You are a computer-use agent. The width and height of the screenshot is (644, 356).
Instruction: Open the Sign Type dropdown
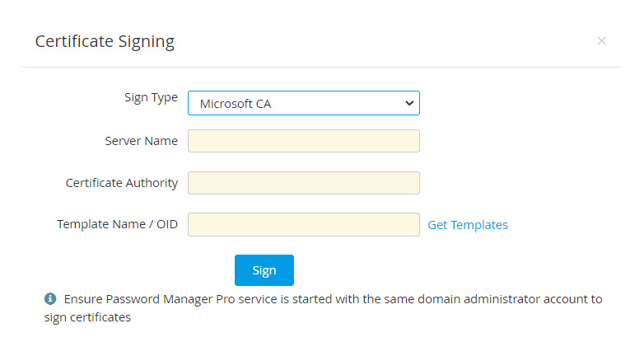coord(303,103)
